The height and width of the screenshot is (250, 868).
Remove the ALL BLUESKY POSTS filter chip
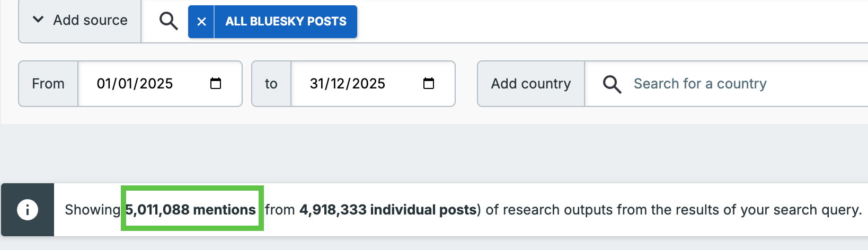click(201, 22)
